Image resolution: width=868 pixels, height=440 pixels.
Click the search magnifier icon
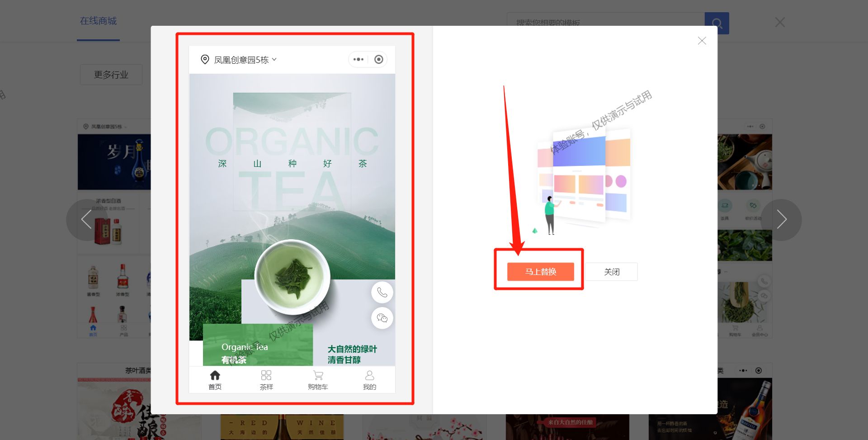(x=717, y=22)
